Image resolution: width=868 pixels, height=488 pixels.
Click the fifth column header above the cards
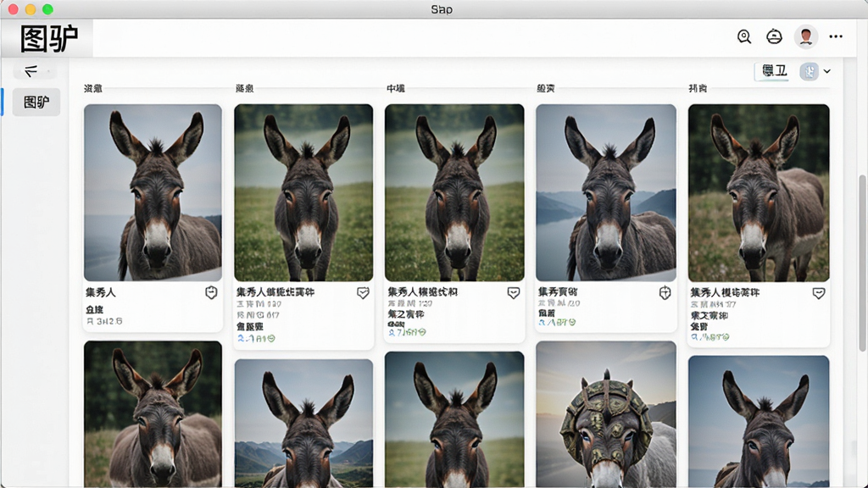coord(698,88)
